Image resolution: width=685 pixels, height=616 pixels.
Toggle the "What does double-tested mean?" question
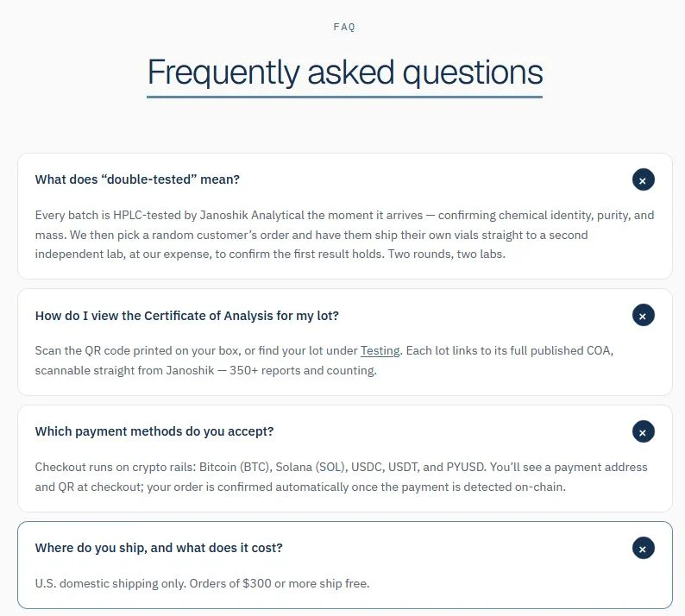click(x=137, y=179)
